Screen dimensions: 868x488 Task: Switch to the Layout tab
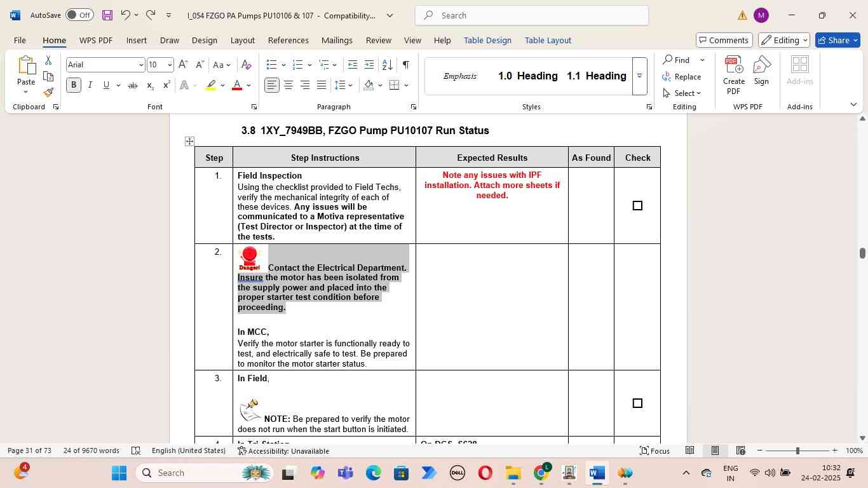coord(242,40)
